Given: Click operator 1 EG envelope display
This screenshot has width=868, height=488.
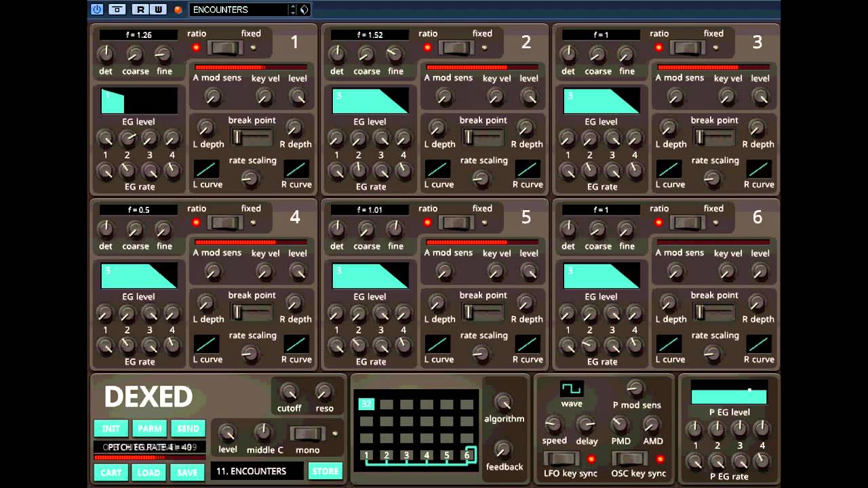Looking at the screenshot, I should pyautogui.click(x=139, y=101).
